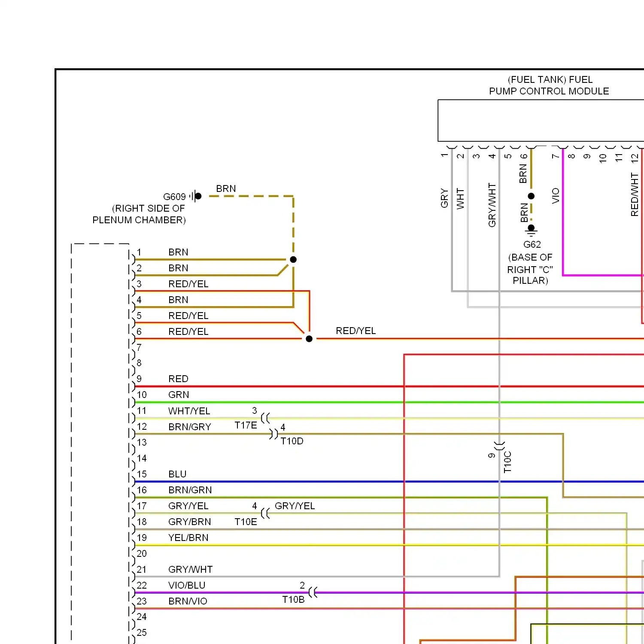Select the 'T10B' connector label
This screenshot has width=644, height=644.
coord(293,599)
